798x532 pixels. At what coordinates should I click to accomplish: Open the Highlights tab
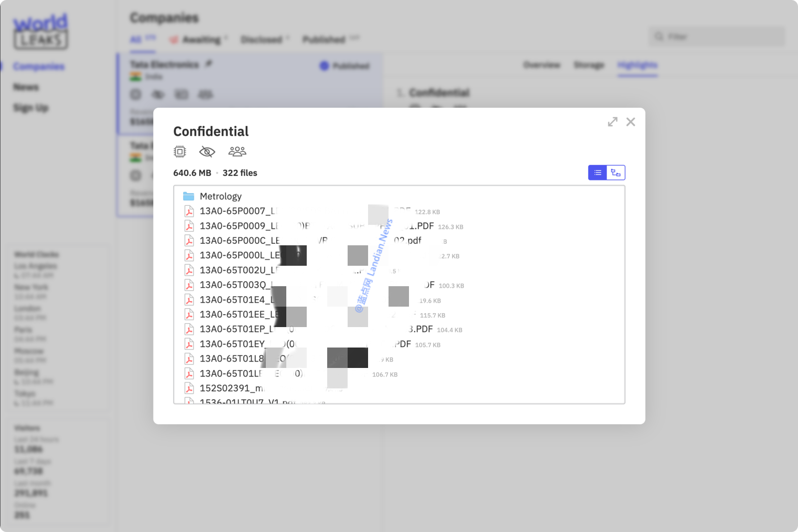[x=637, y=65]
